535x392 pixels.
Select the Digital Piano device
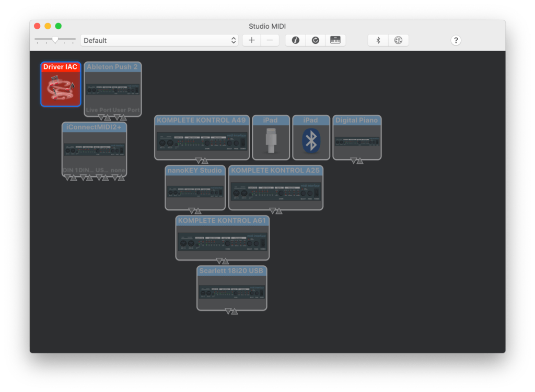[x=357, y=137]
